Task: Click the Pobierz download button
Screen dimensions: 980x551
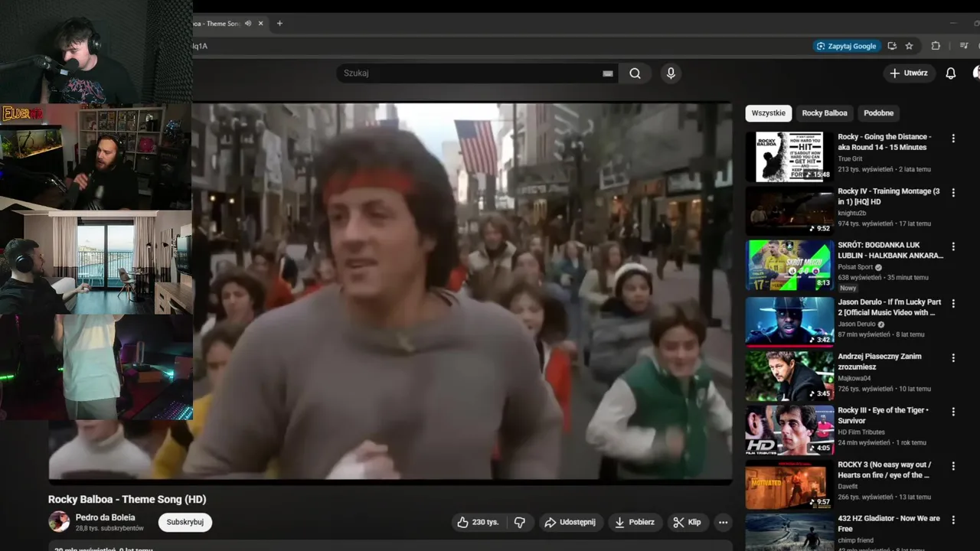Action: coord(635,522)
